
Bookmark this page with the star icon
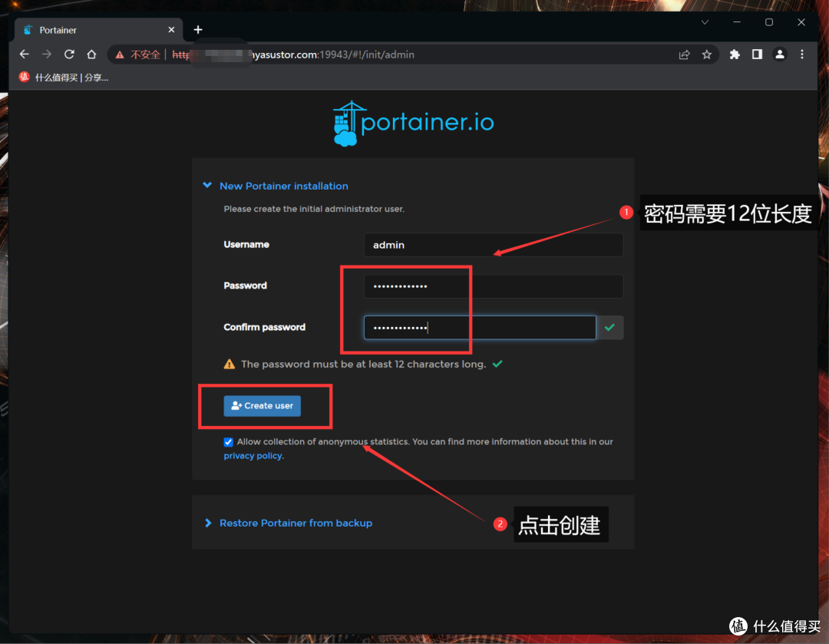[707, 54]
